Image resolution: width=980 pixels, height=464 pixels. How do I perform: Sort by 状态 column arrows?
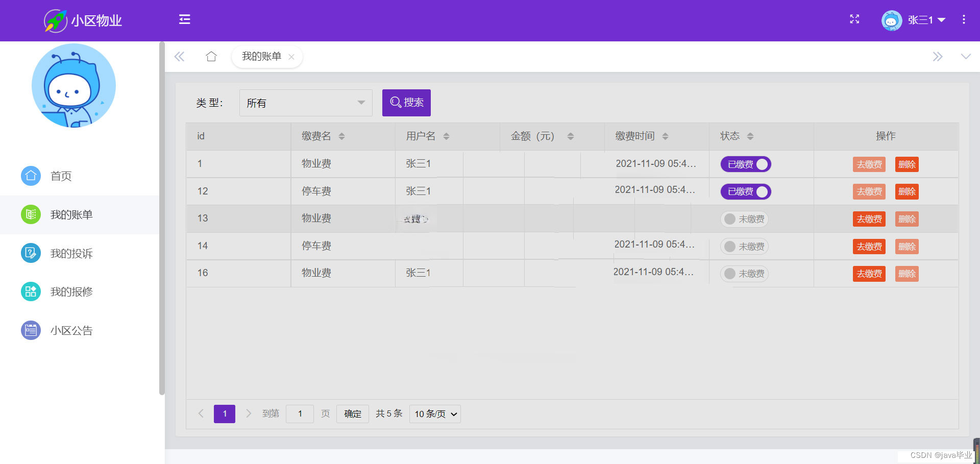coord(750,136)
